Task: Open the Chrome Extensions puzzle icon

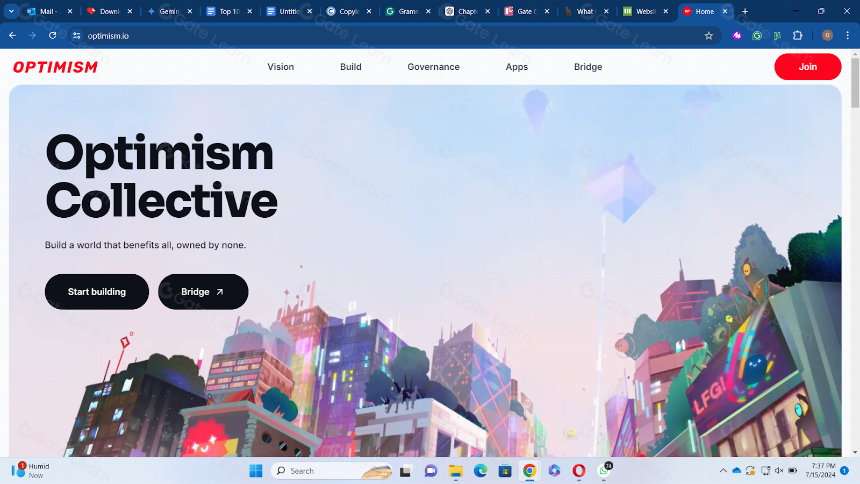Action: pyautogui.click(x=797, y=36)
